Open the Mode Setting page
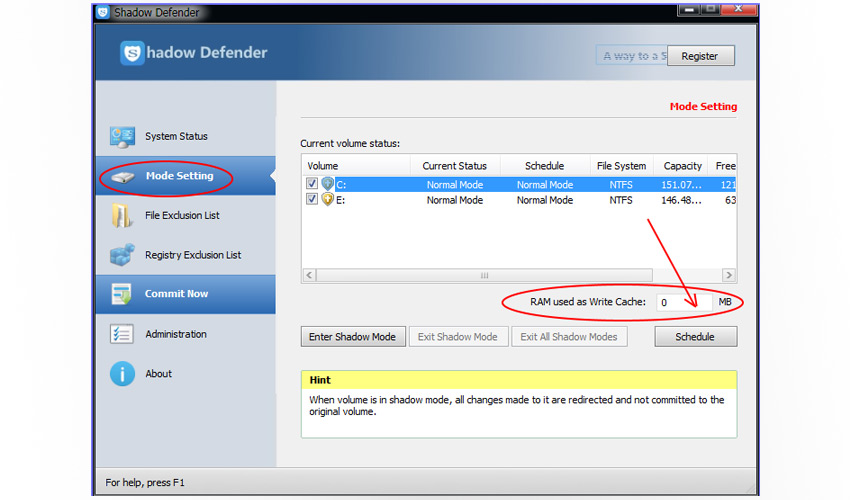850x500 pixels. pyautogui.click(x=185, y=176)
